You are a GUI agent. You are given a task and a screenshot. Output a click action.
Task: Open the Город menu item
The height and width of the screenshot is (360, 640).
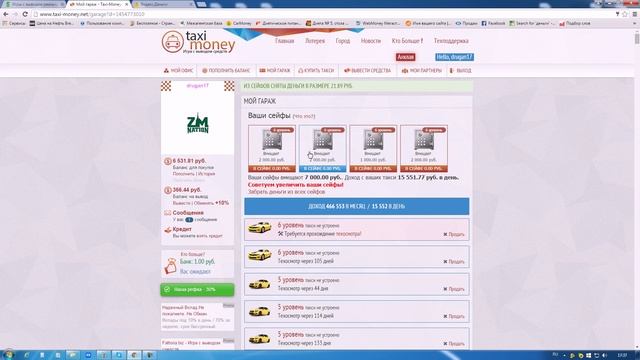(x=343, y=41)
